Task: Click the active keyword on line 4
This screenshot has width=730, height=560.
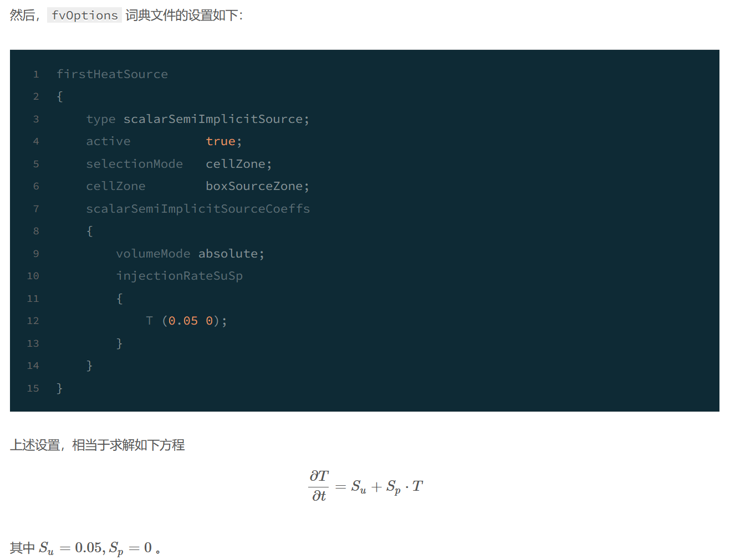Action: coord(108,142)
